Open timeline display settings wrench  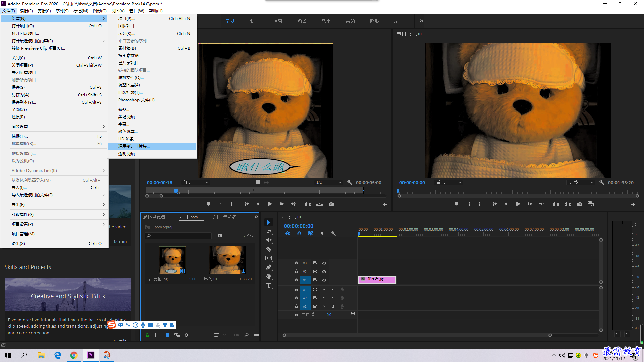333,233
